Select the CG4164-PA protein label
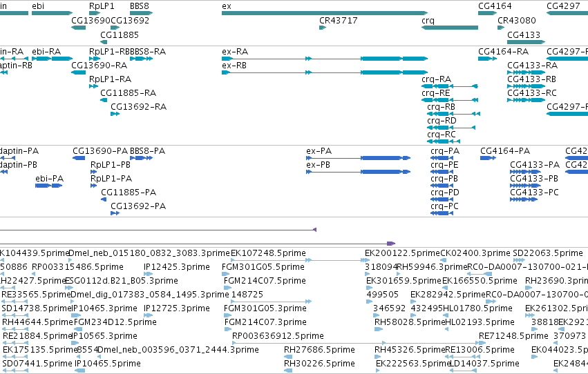Screen dimensions: 588x374 click(505, 151)
